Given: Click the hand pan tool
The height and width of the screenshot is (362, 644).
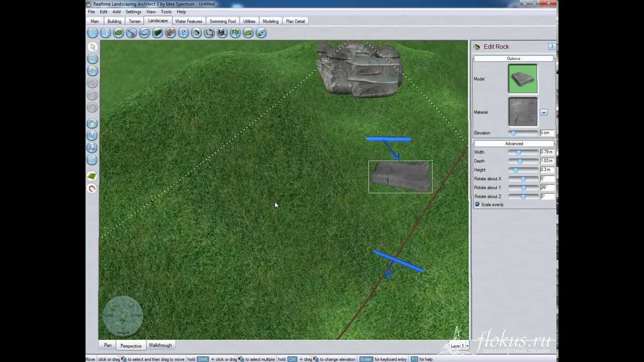Looking at the screenshot, I should pos(92,123).
